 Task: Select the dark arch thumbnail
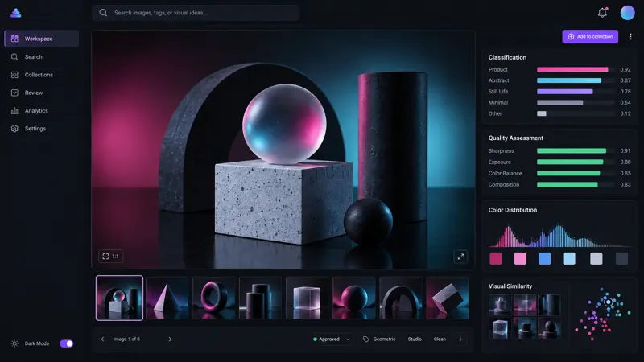point(400,298)
